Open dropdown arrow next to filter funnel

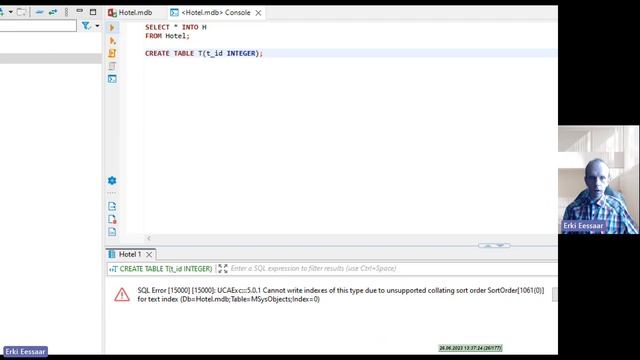tap(97, 26)
